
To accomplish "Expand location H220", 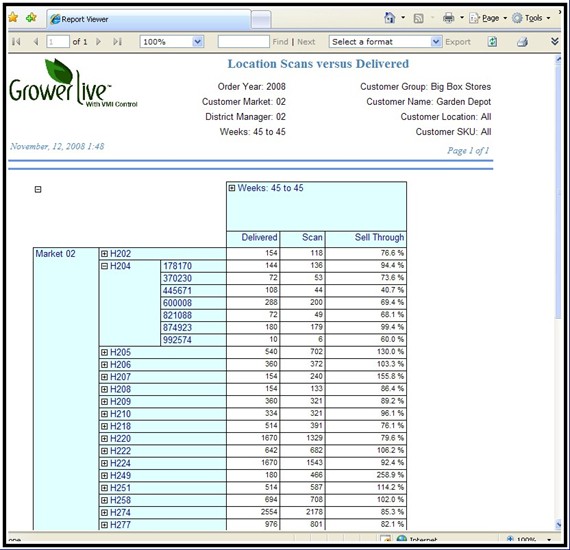I will point(104,439).
